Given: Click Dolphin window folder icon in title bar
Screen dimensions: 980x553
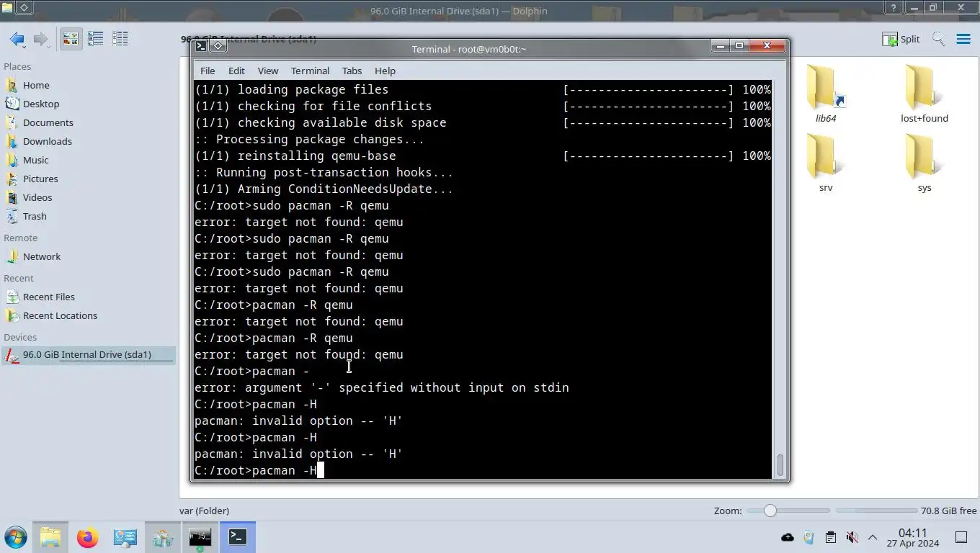Looking at the screenshot, I should [7, 8].
